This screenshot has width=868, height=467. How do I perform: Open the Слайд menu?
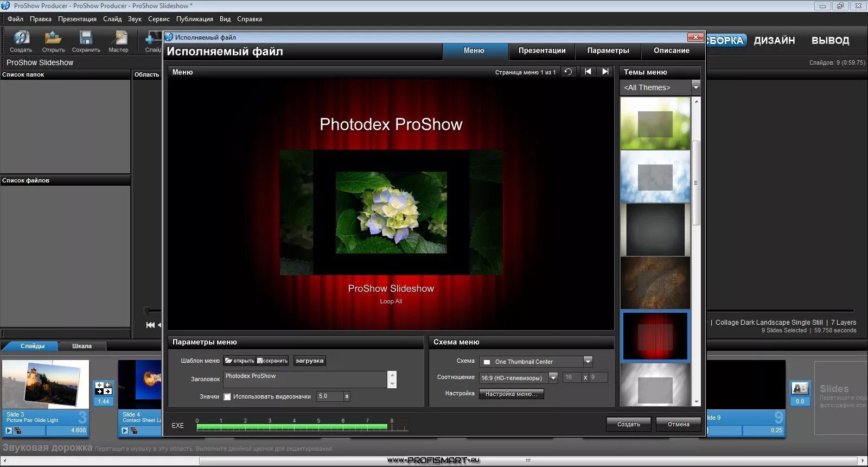[112, 19]
